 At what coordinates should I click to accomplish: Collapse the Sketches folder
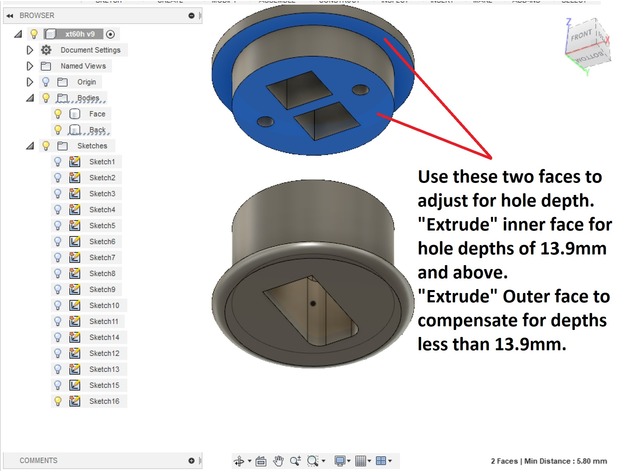point(30,146)
